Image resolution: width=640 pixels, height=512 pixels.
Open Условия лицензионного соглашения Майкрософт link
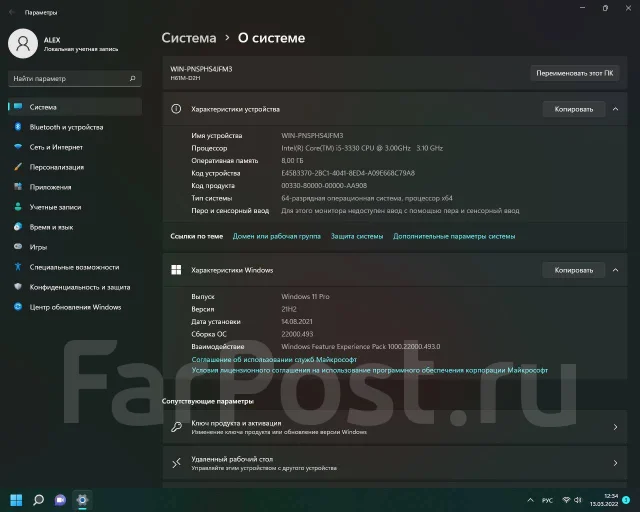tap(370, 370)
